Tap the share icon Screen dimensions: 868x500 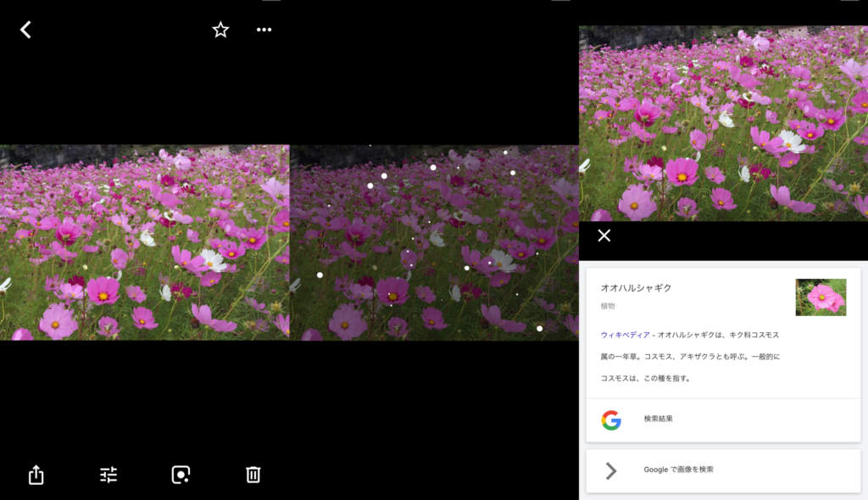[x=36, y=475]
